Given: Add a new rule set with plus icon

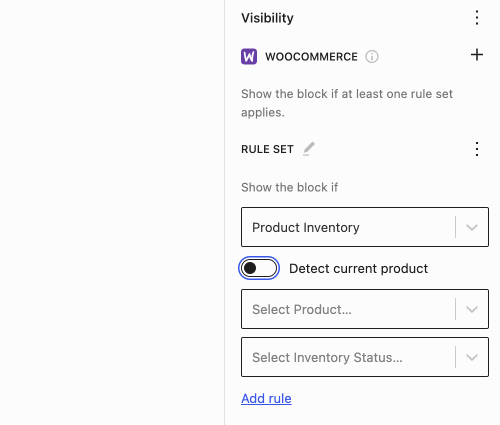Looking at the screenshot, I should [x=477, y=55].
